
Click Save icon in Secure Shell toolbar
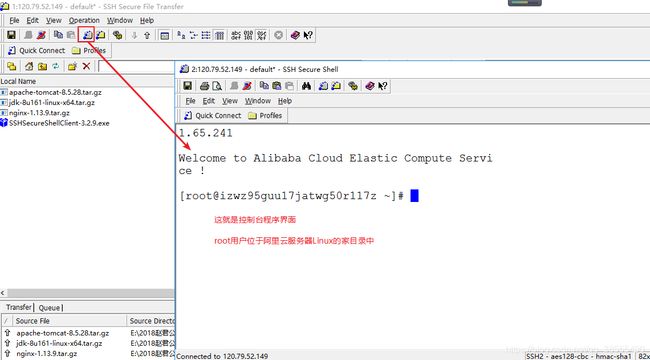coord(187,86)
